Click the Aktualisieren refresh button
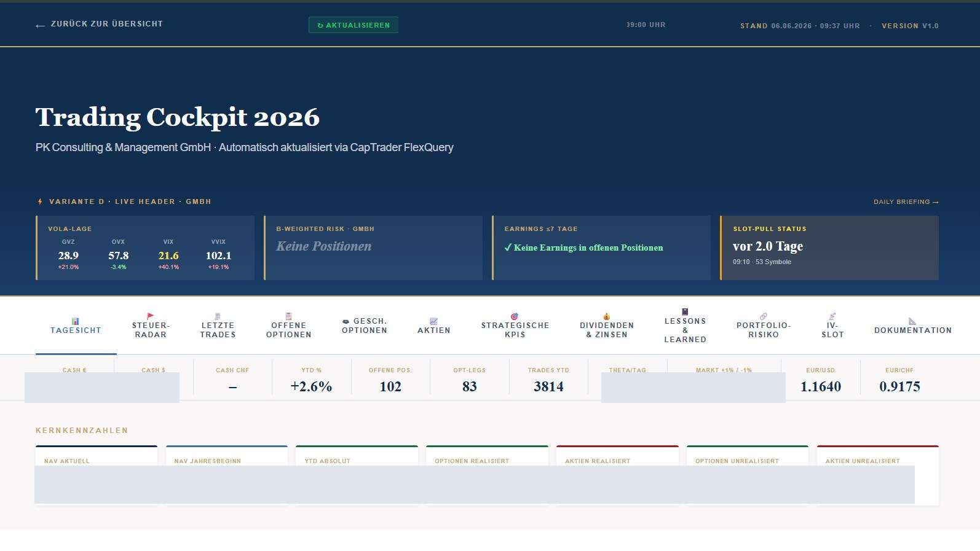The height and width of the screenshot is (551, 980). (354, 25)
